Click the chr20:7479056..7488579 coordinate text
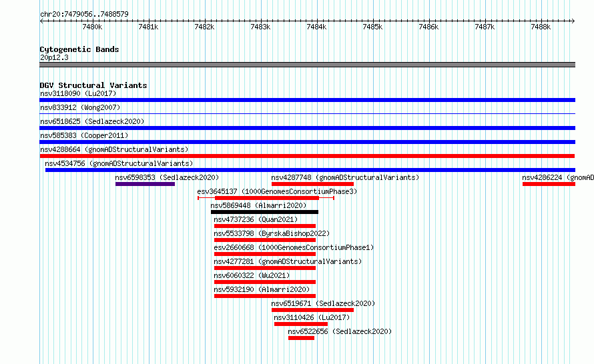Screen dimensions: 594x364 tap(84, 14)
